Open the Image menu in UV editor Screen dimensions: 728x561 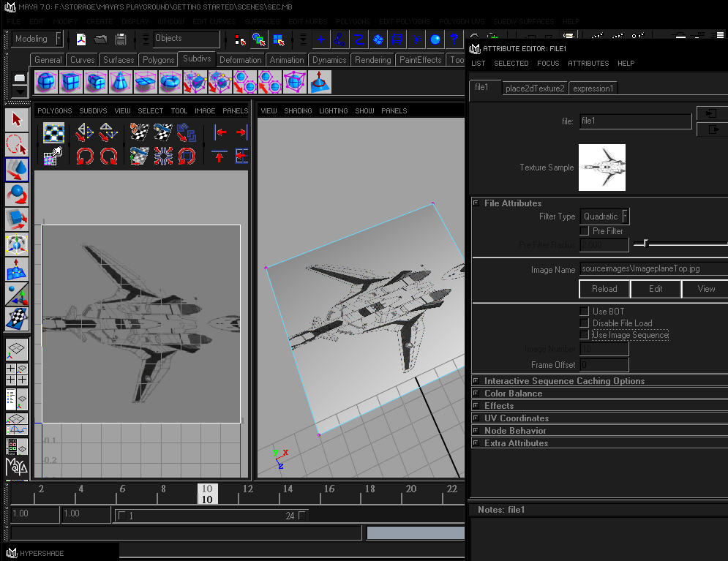pyautogui.click(x=205, y=111)
